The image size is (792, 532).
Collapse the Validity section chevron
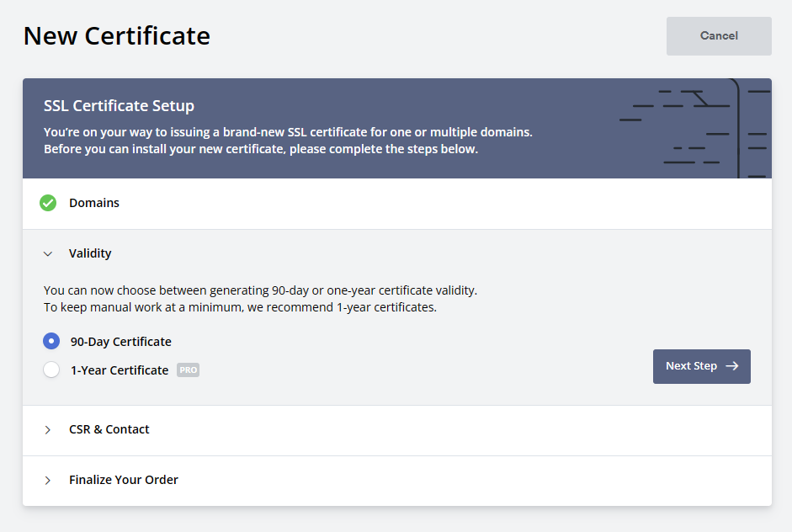point(48,253)
